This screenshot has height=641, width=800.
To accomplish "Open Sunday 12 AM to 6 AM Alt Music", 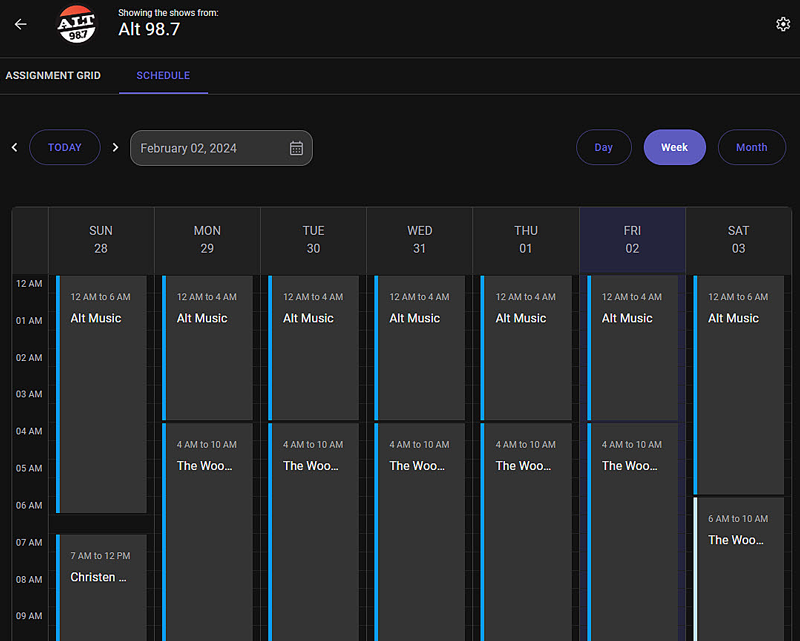I will (101, 394).
